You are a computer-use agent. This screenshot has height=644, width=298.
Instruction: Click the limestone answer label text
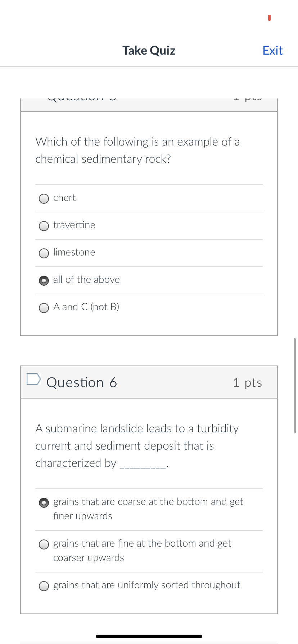74,252
